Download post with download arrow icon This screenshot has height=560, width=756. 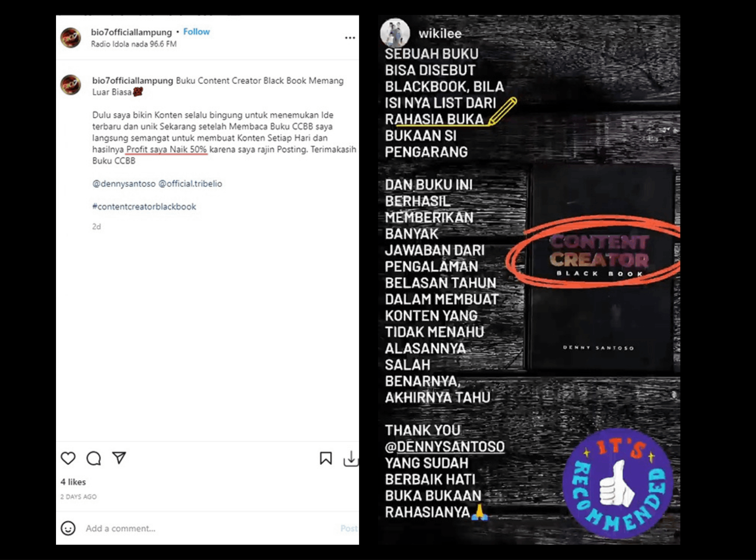point(351,459)
